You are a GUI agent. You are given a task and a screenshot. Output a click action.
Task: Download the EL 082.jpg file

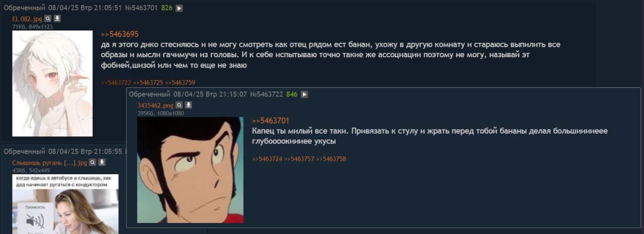click(57, 19)
